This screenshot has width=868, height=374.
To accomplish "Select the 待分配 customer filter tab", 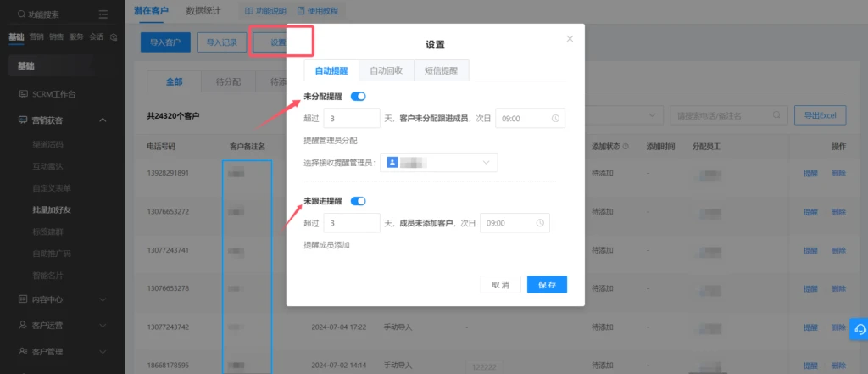I will (228, 81).
